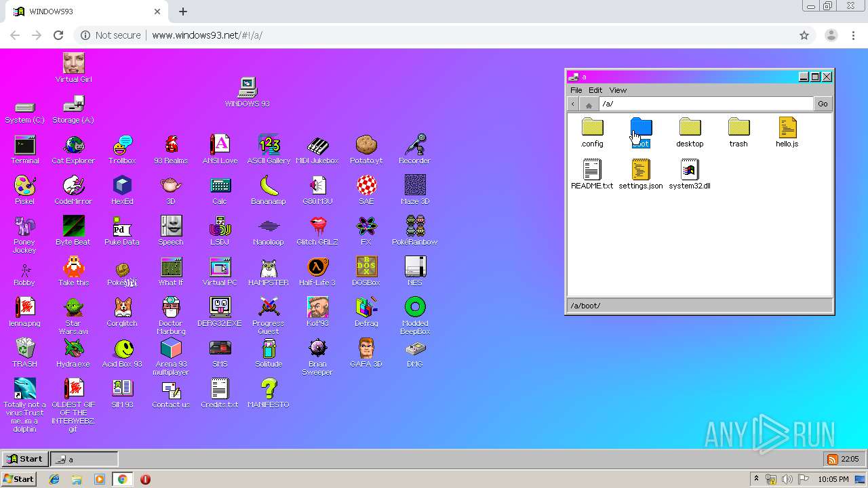Screen dimensions: 868x488
Task: Launch Star Wars.avi
Action: (73, 317)
